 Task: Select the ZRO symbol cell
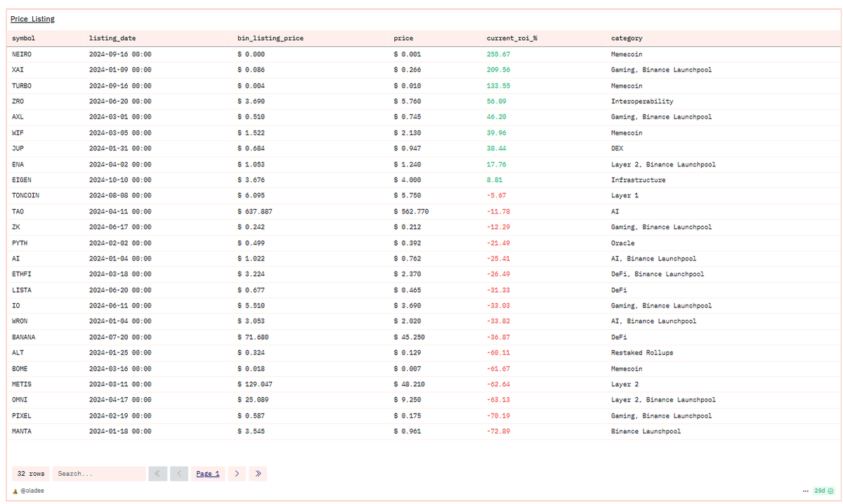[18, 101]
